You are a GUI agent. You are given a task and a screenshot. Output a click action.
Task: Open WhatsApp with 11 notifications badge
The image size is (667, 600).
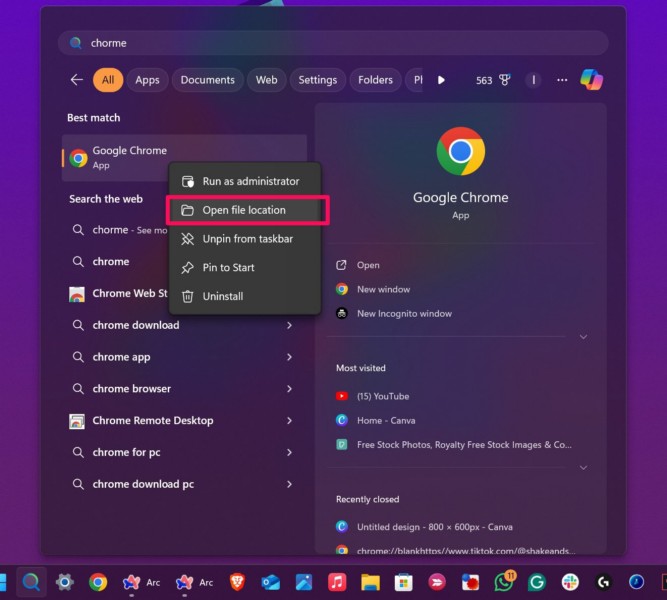[x=505, y=581]
